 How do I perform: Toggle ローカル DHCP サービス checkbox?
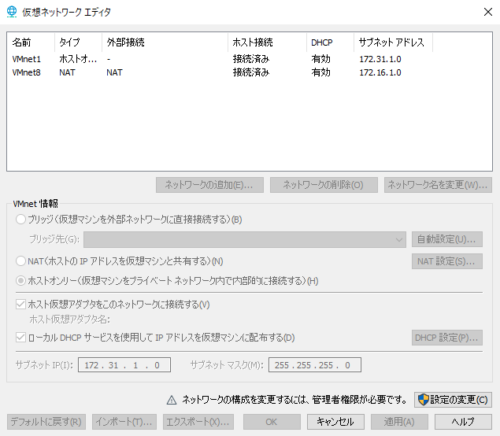coord(21,338)
